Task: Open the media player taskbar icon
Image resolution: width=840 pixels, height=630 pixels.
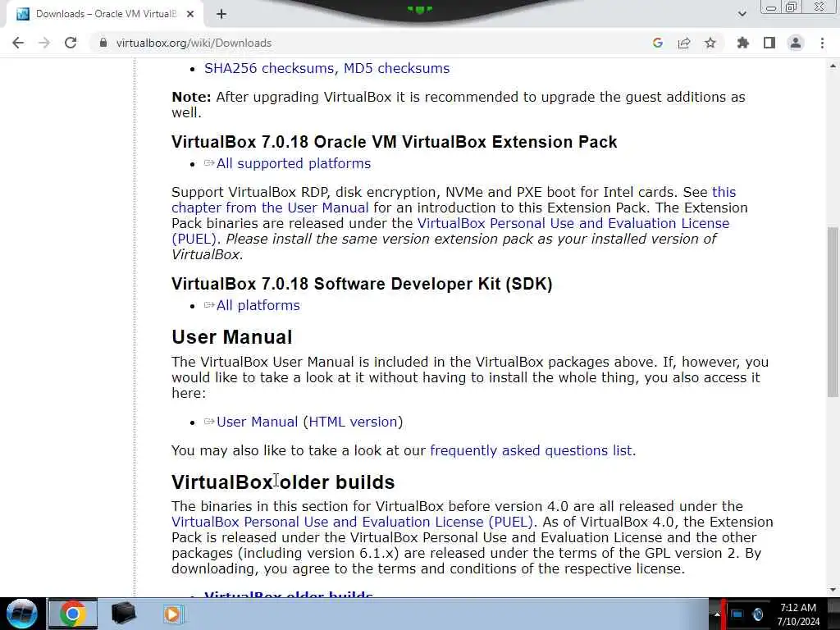Action: click(172, 614)
